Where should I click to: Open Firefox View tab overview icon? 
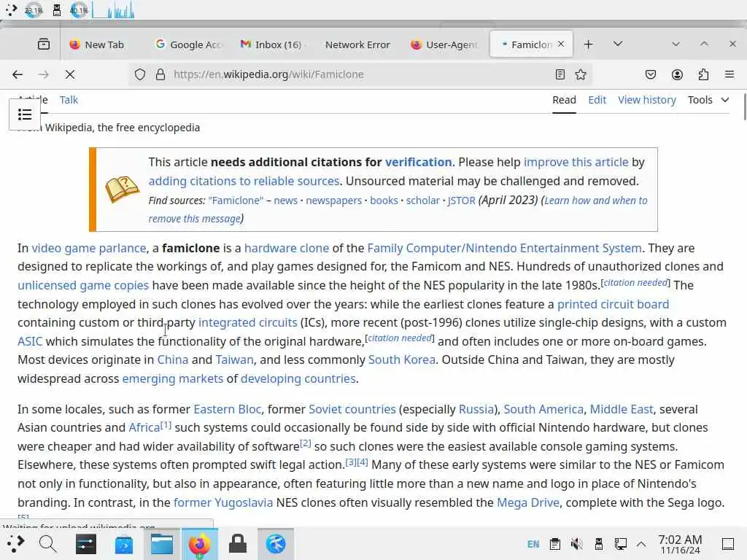43,44
